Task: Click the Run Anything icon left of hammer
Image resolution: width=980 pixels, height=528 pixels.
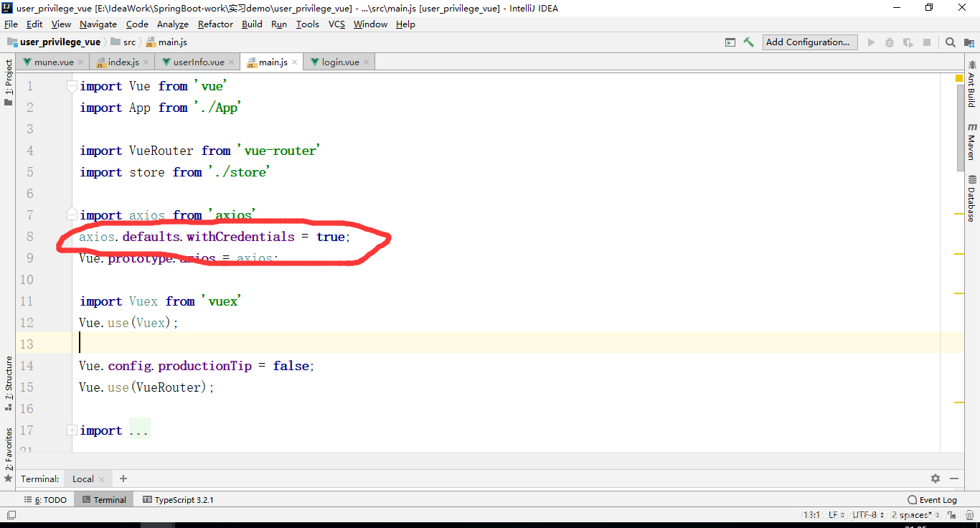Action: tap(730, 42)
